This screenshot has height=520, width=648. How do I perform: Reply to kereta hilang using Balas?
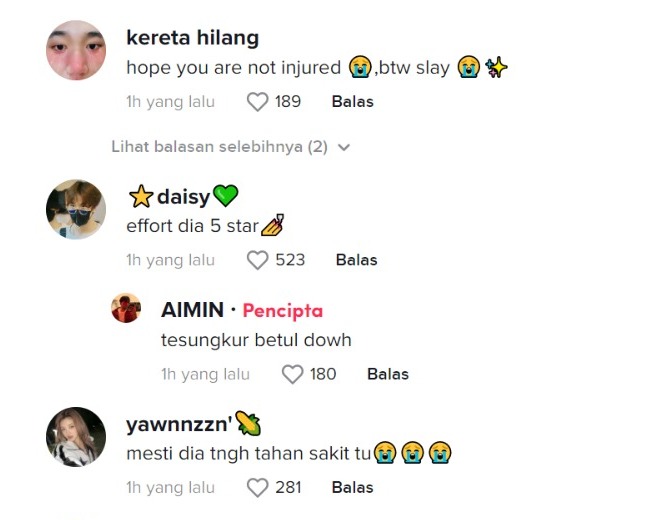click(x=352, y=102)
